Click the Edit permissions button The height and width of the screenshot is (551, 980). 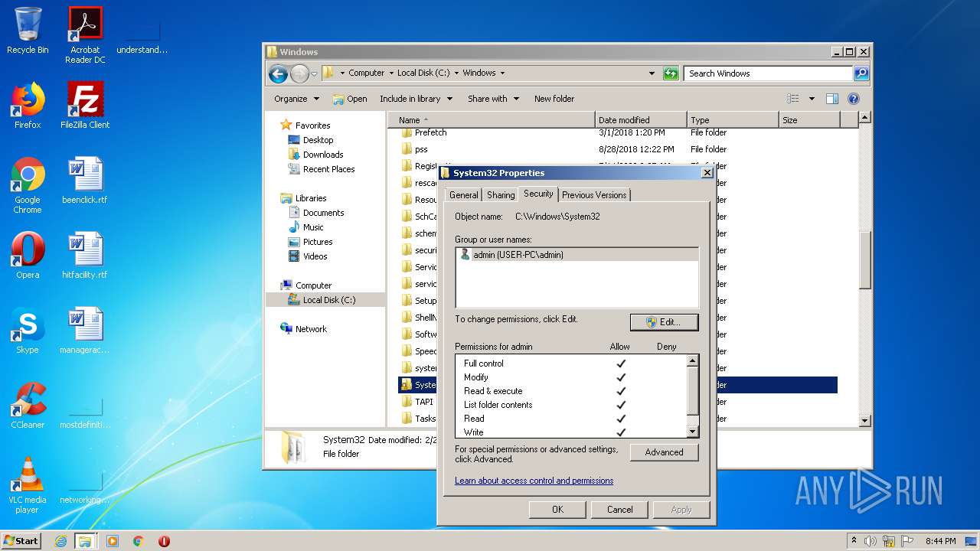coord(664,322)
